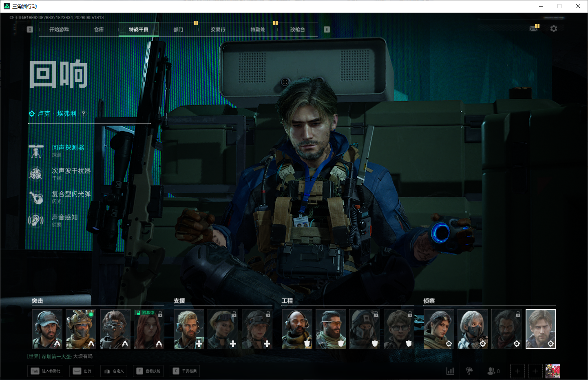Select the 次声波干扰器 skill icon
This screenshot has width=588, height=380.
36,174
